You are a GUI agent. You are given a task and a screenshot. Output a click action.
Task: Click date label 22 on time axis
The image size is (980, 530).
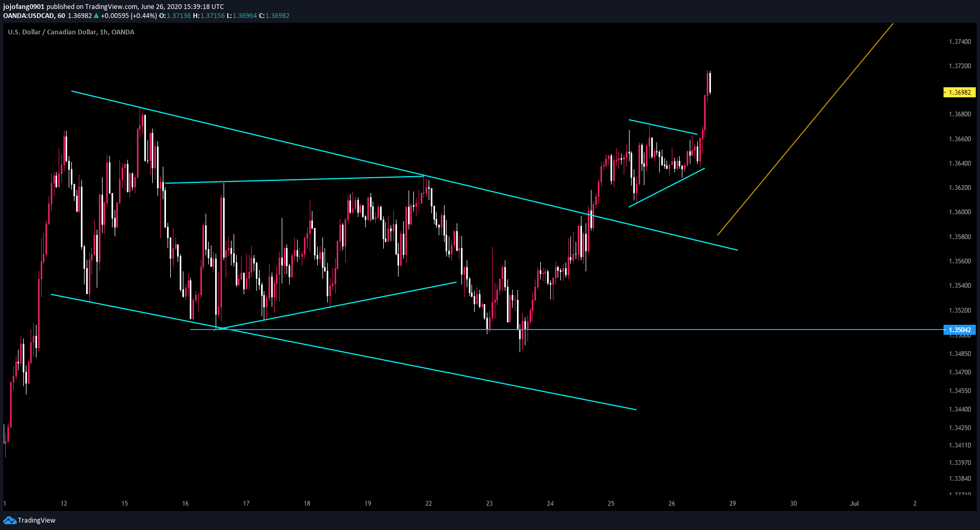[x=429, y=504]
